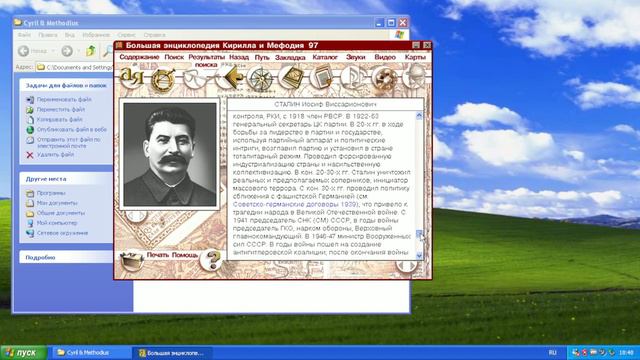Open the Справка menu in Explorer
This screenshot has height=360, width=640.
pyautogui.click(x=154, y=35)
